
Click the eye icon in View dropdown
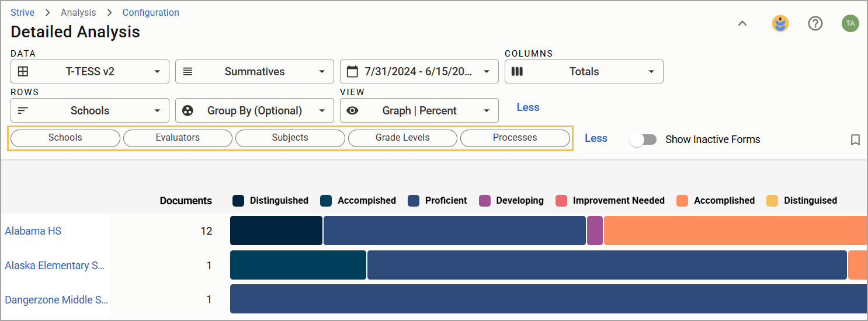(x=352, y=110)
